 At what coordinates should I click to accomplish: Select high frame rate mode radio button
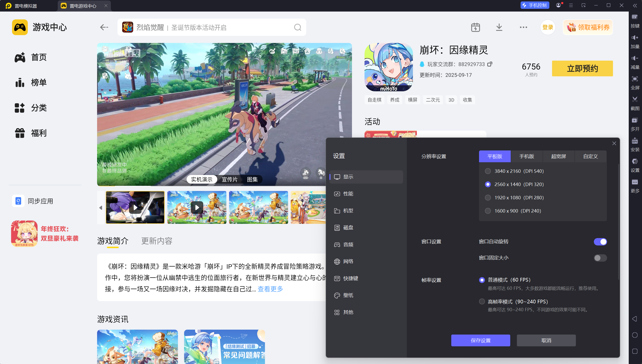click(482, 301)
